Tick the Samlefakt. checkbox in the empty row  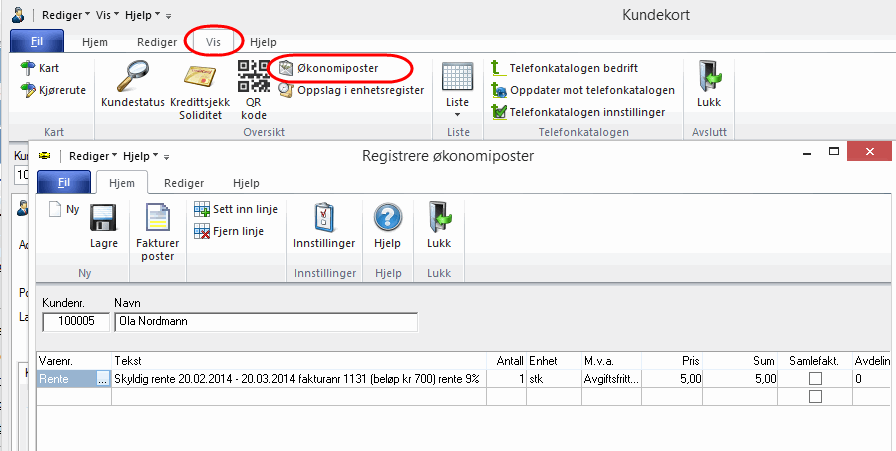point(815,397)
